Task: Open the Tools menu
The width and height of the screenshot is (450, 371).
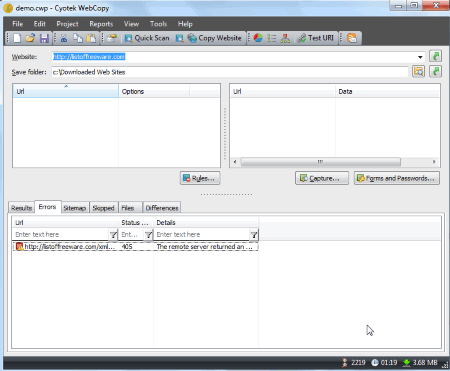Action: tap(158, 24)
